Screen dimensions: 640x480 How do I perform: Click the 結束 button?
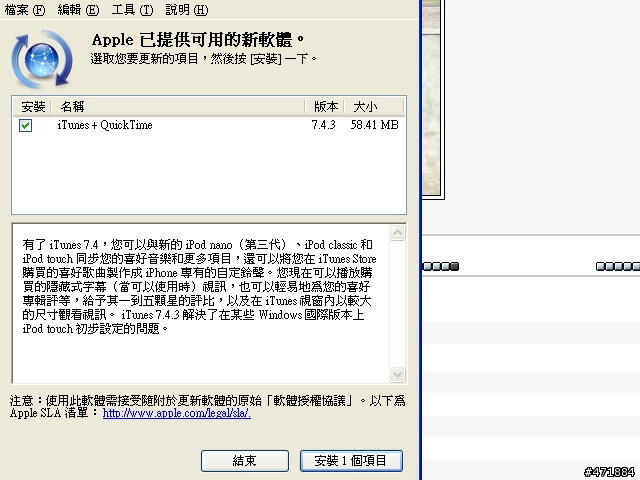244,461
